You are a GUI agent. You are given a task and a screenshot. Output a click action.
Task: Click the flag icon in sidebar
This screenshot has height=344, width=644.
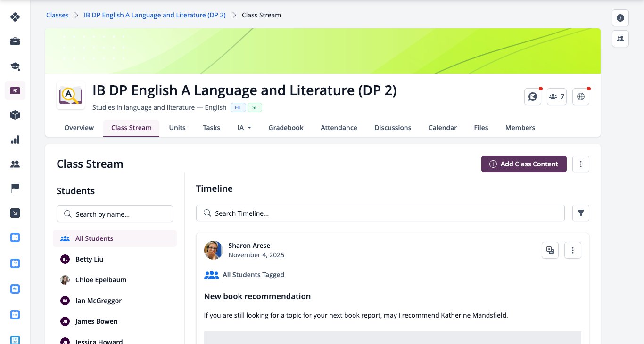[15, 188]
